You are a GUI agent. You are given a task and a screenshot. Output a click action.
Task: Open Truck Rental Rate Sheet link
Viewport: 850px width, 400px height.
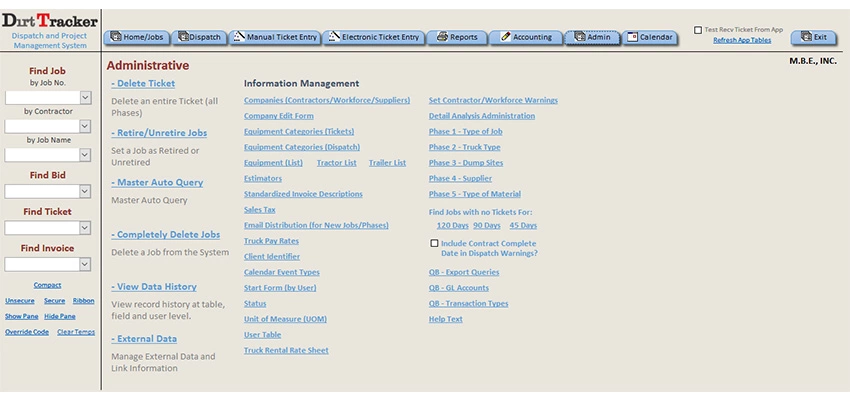coord(286,351)
